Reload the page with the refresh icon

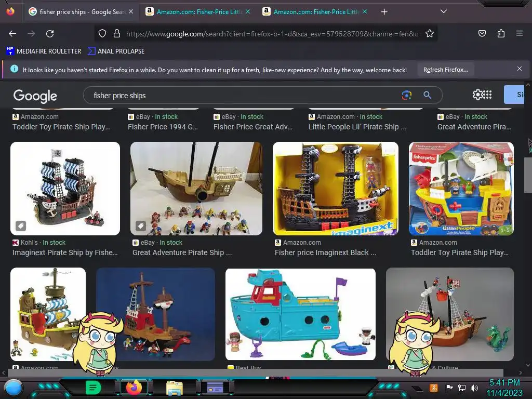coord(50,34)
